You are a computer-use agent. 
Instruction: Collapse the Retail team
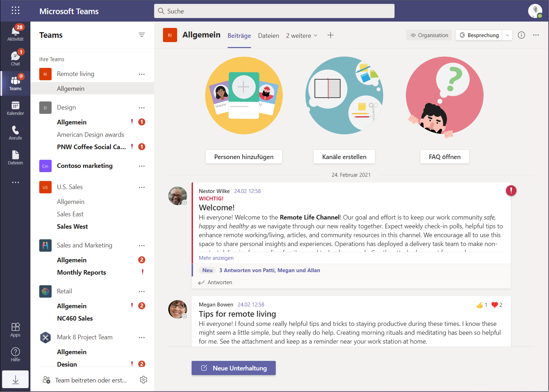[64, 291]
